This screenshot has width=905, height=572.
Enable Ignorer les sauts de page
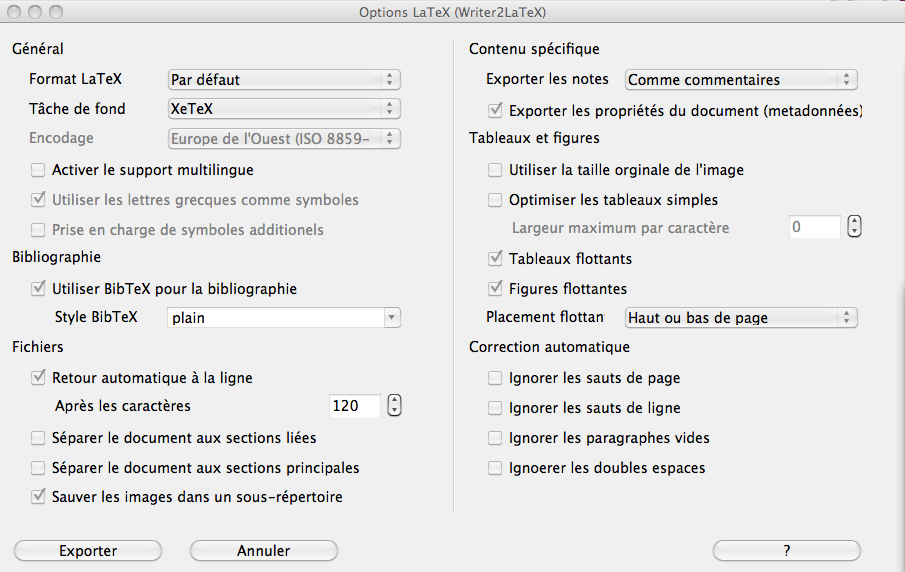coord(495,379)
